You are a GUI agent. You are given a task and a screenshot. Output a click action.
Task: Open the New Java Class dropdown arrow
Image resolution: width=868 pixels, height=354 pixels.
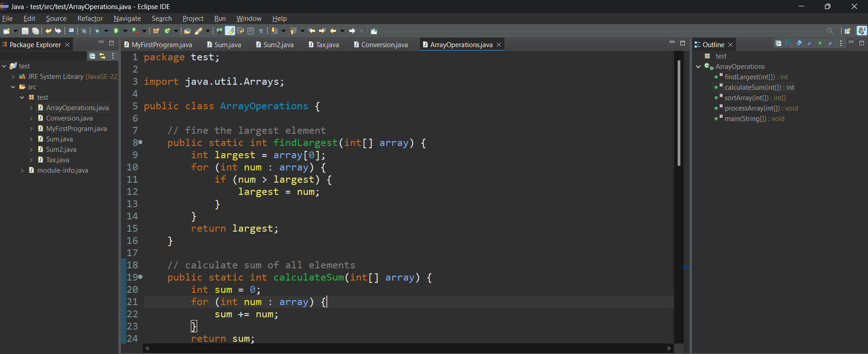pos(176,31)
